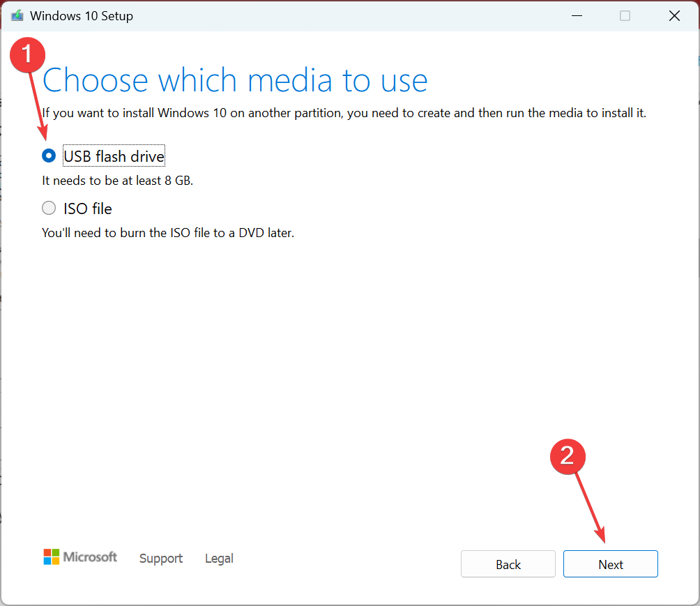Click the 'install Windows 10 on another partition' sentence
The width and height of the screenshot is (700, 606).
pyautogui.click(x=344, y=113)
